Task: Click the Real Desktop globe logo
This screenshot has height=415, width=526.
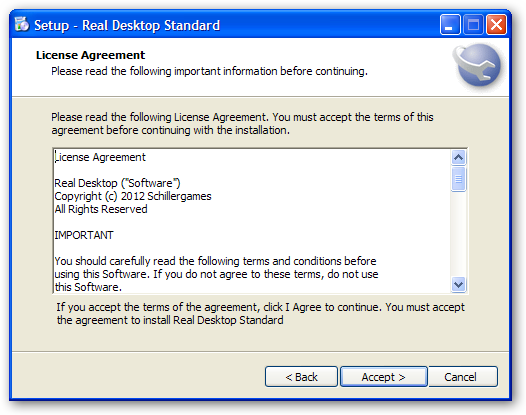Action: pos(478,65)
